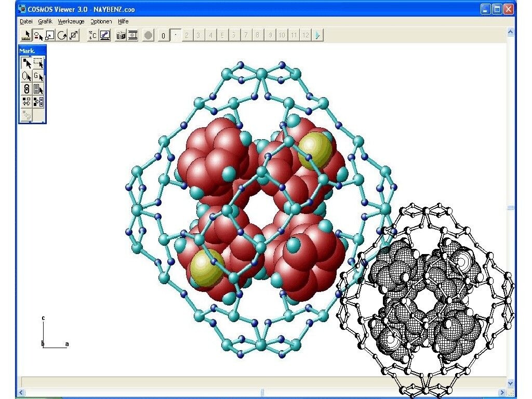Click the Mark. panel title bar
Image resolution: width=532 pixels, height=399 pixels.
tap(32, 51)
